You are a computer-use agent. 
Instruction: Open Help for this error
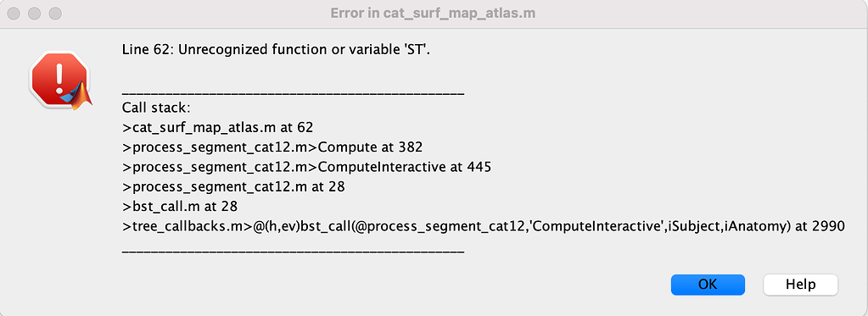point(800,285)
